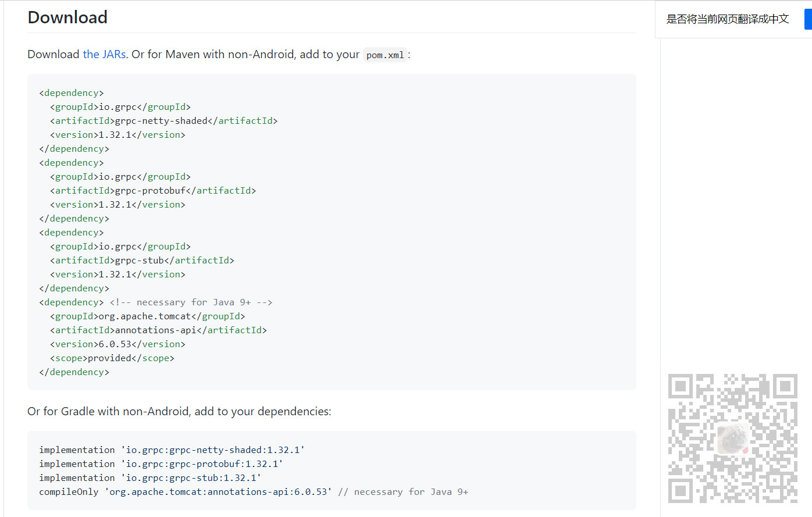Click the scope provided XML line
812x517 pixels.
click(x=112, y=358)
